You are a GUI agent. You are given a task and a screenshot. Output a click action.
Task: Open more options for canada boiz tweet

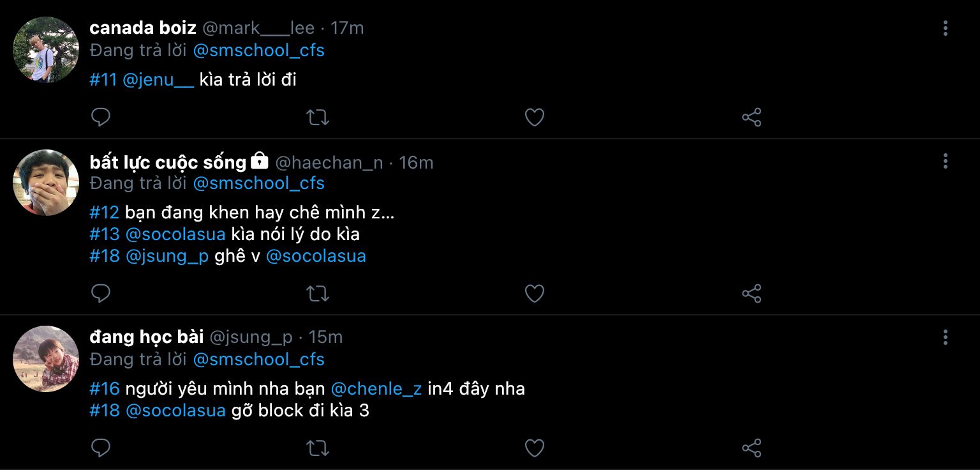pos(945,28)
